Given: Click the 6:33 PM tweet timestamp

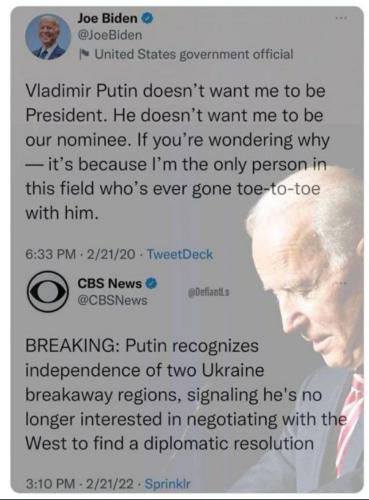Looking at the screenshot, I should pos(51,254).
